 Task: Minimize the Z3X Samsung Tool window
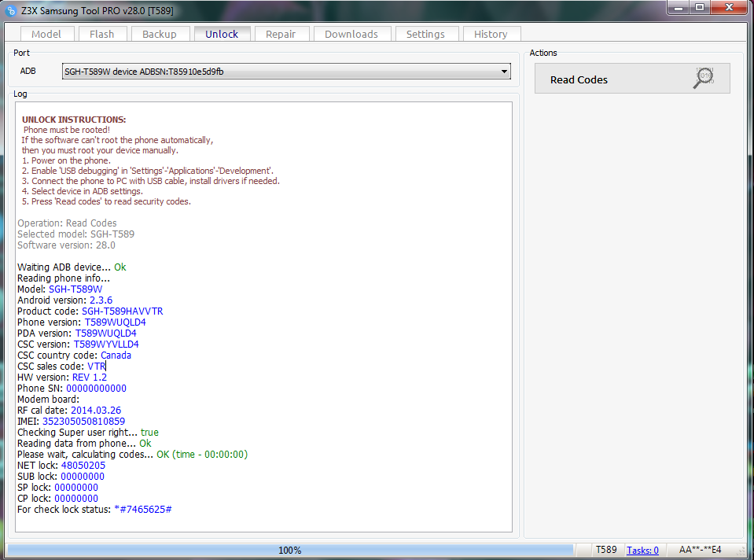(678, 7)
